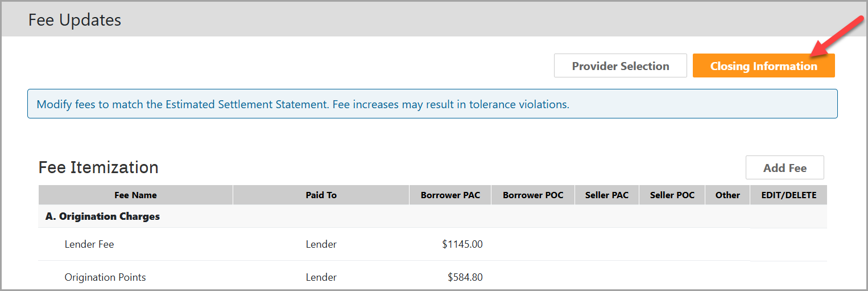Select the Paid To column header
The width and height of the screenshot is (868, 291).
click(x=321, y=195)
